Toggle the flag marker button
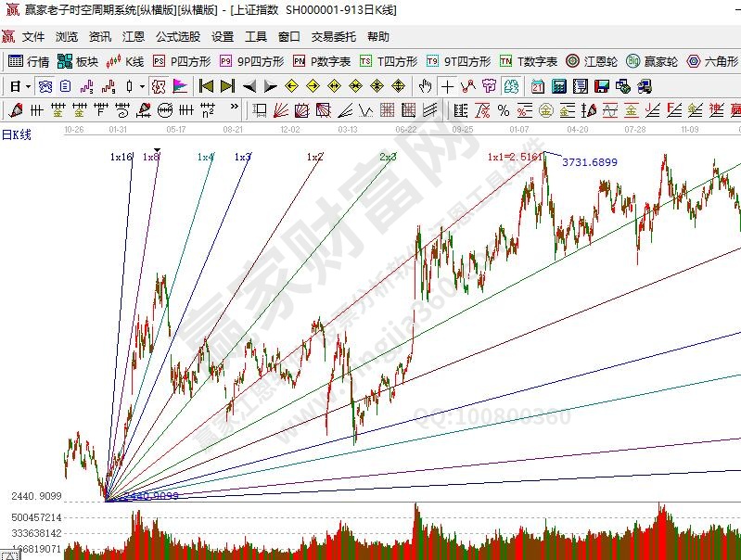 (x=180, y=86)
